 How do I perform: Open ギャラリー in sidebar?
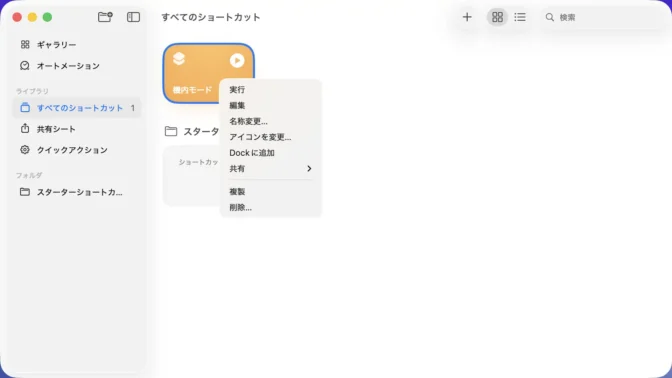[x=77, y=45]
